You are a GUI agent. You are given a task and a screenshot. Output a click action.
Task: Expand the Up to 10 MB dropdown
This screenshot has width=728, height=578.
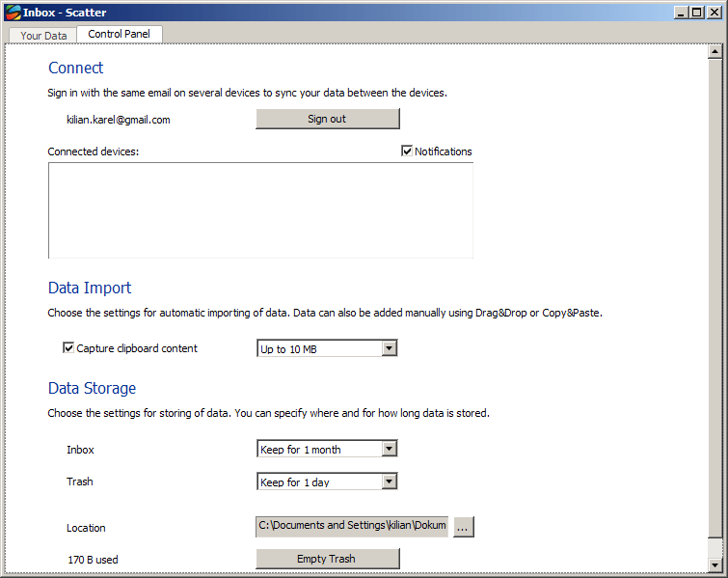click(x=327, y=348)
